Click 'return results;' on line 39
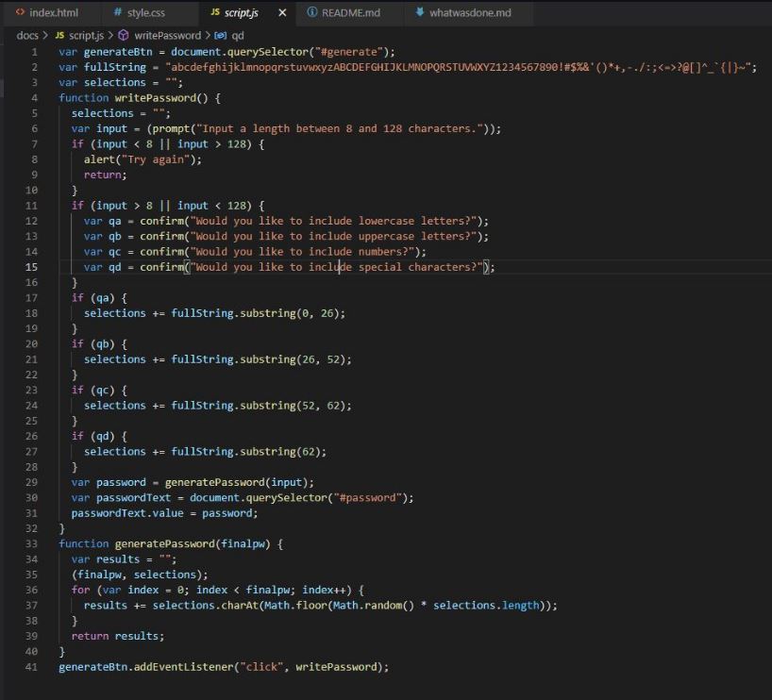This screenshot has height=700, width=772. pyautogui.click(x=118, y=636)
